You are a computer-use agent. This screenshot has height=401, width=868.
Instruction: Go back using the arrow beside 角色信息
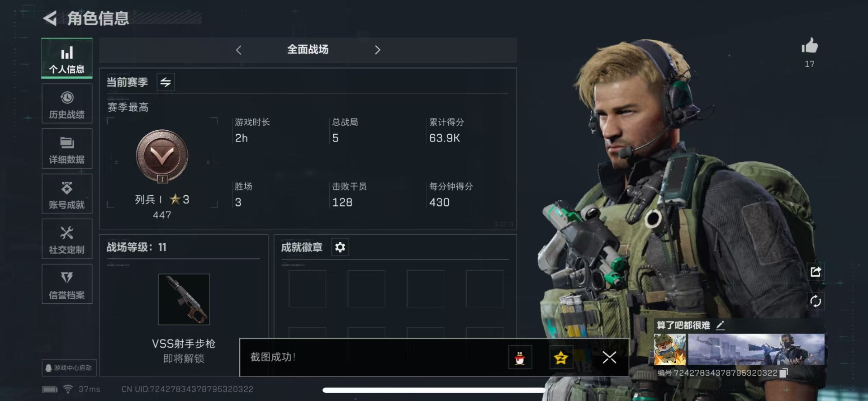point(50,19)
